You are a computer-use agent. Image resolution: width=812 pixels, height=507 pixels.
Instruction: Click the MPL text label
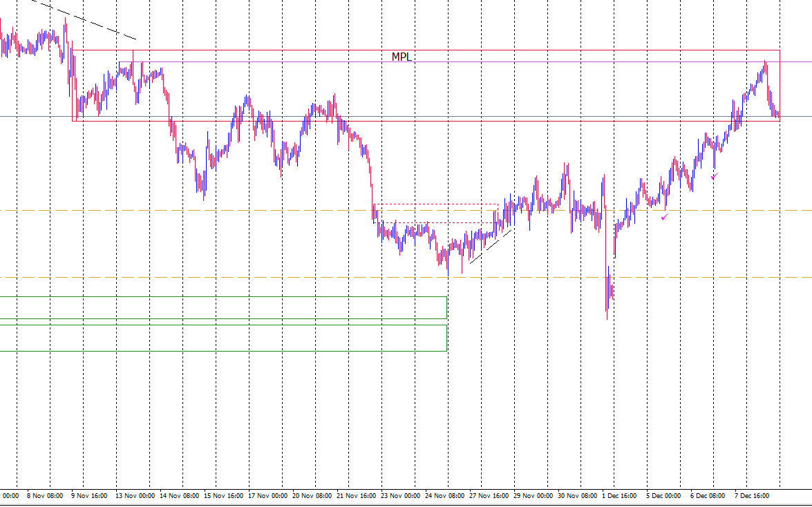402,57
